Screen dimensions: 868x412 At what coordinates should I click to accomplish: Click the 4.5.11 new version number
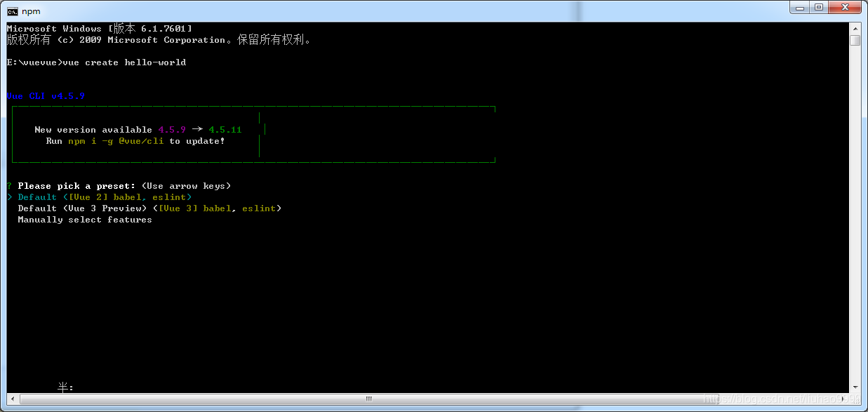(225, 130)
